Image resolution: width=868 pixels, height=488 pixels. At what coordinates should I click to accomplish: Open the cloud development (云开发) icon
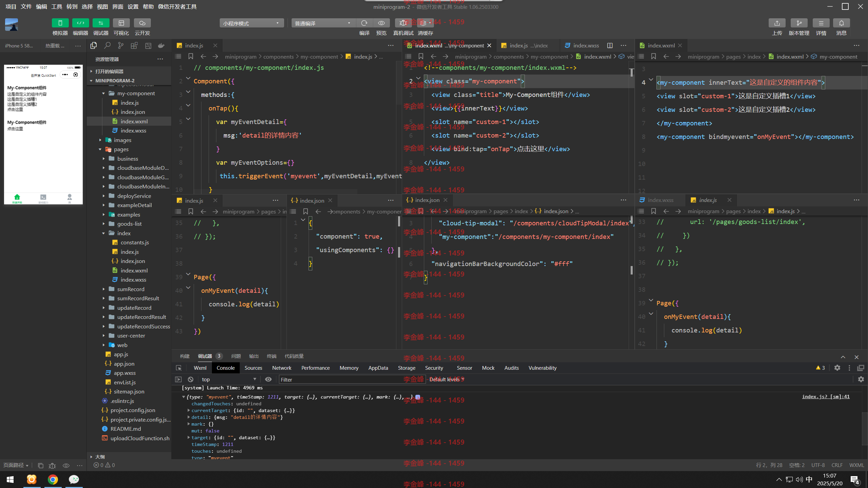(x=142, y=23)
